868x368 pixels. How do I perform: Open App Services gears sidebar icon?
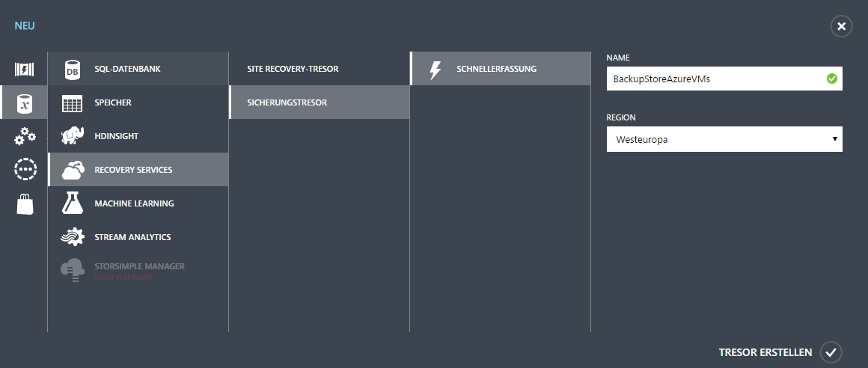pos(25,136)
